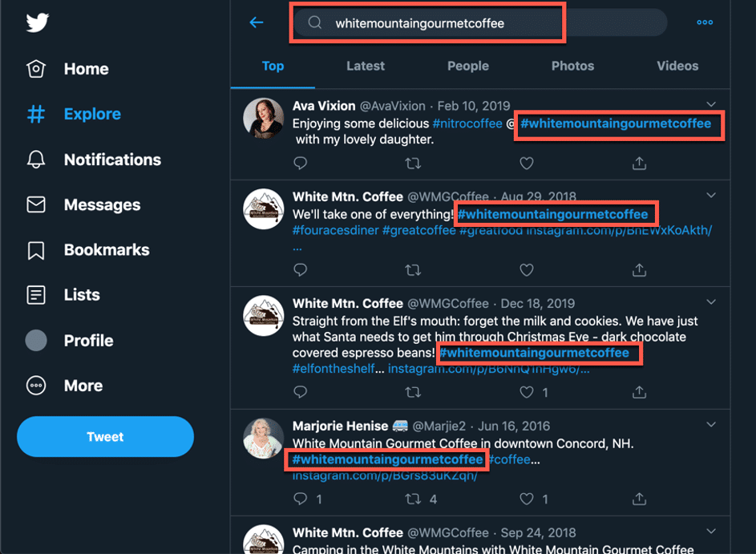Screen dimensions: 756x554
Task: Open the chevron menu on the Aug 29, 2018 tweet
Action: pyautogui.click(x=710, y=196)
